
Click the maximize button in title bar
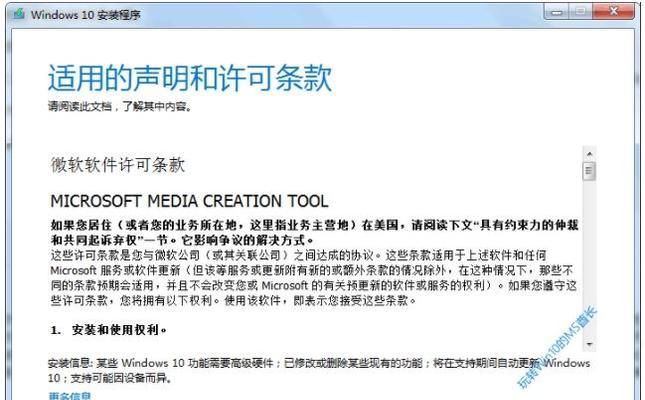(x=580, y=12)
